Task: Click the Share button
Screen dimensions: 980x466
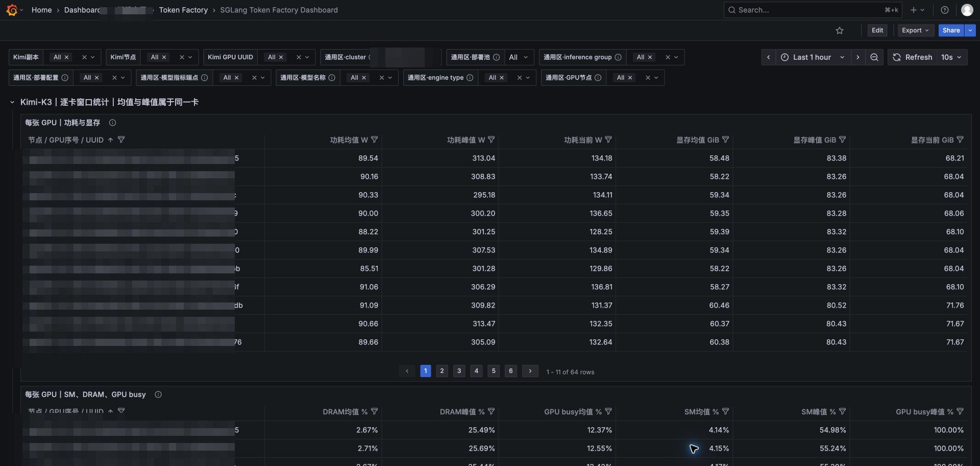Action: pos(951,31)
